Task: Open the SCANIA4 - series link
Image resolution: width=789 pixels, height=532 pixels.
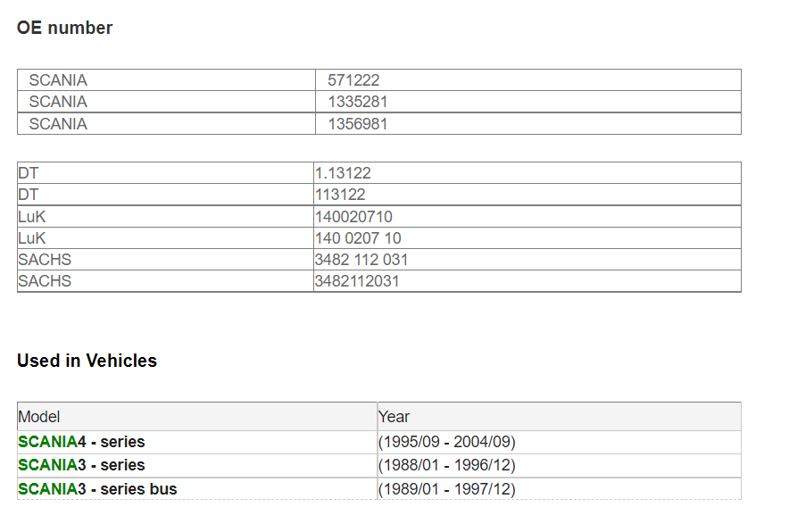Action: [81, 442]
